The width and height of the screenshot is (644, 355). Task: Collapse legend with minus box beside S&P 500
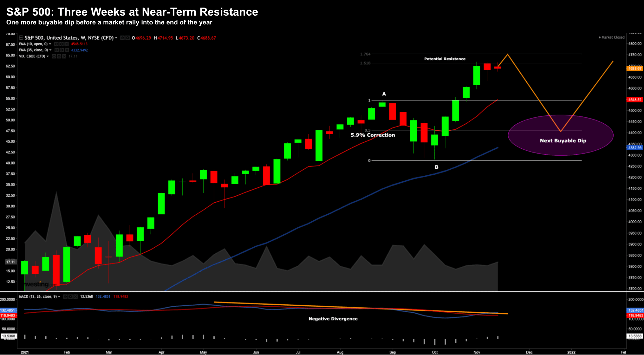point(21,38)
